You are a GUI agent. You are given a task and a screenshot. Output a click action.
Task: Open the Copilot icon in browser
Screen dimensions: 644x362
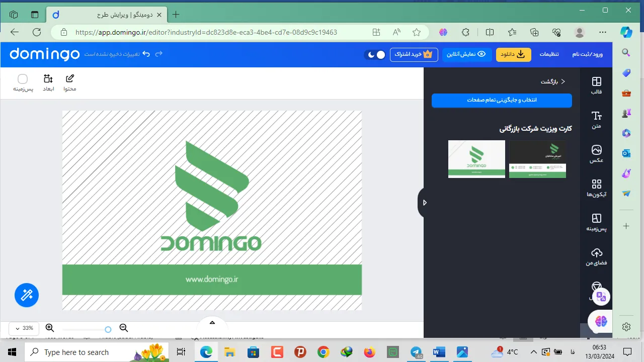pos(626,32)
